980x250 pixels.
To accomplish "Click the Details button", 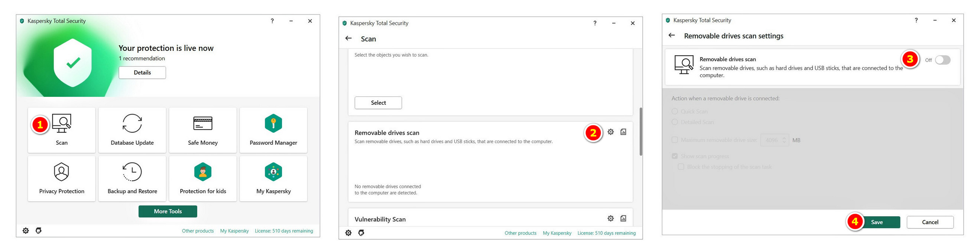I will click(142, 73).
